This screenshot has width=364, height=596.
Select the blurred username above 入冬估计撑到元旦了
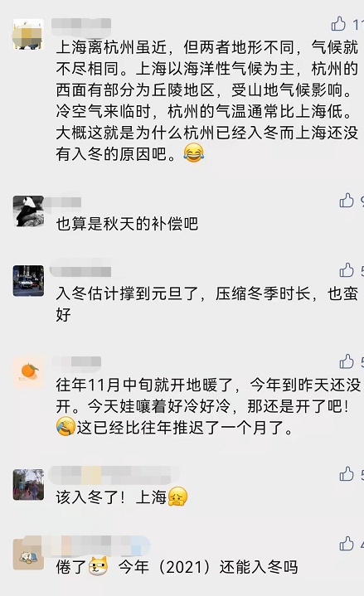click(80, 269)
